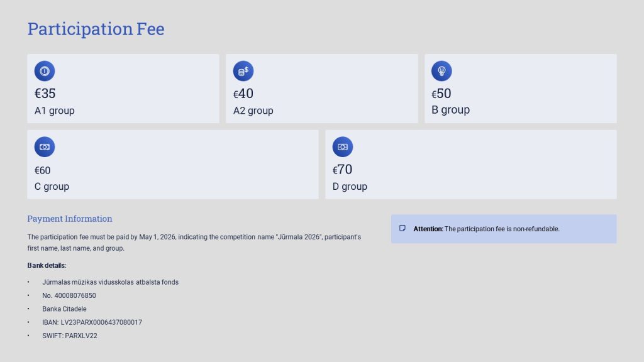Click the D group label

pos(350,187)
